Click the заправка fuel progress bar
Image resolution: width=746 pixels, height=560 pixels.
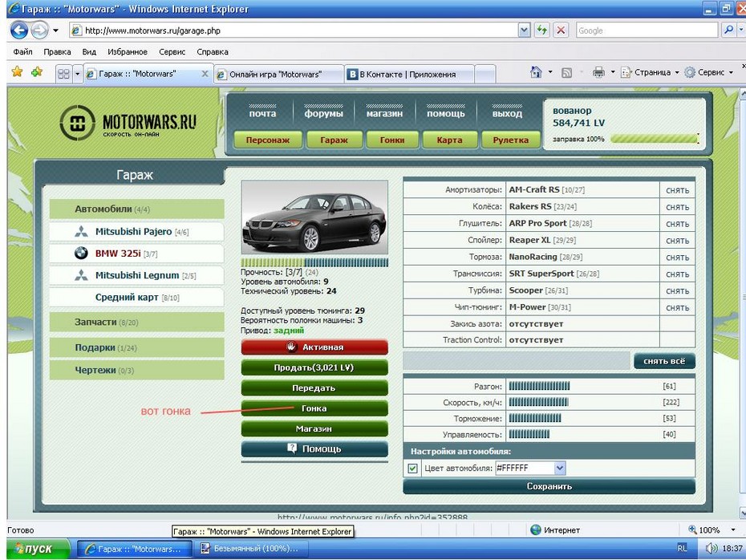[x=655, y=139]
